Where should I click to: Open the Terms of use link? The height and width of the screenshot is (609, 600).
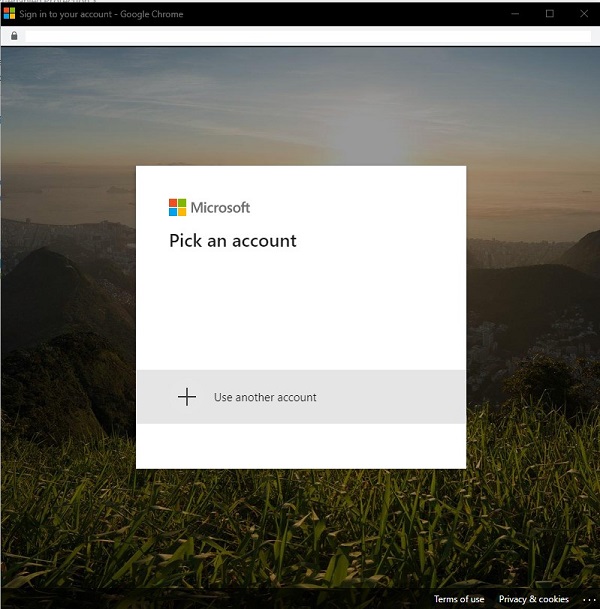(459, 599)
